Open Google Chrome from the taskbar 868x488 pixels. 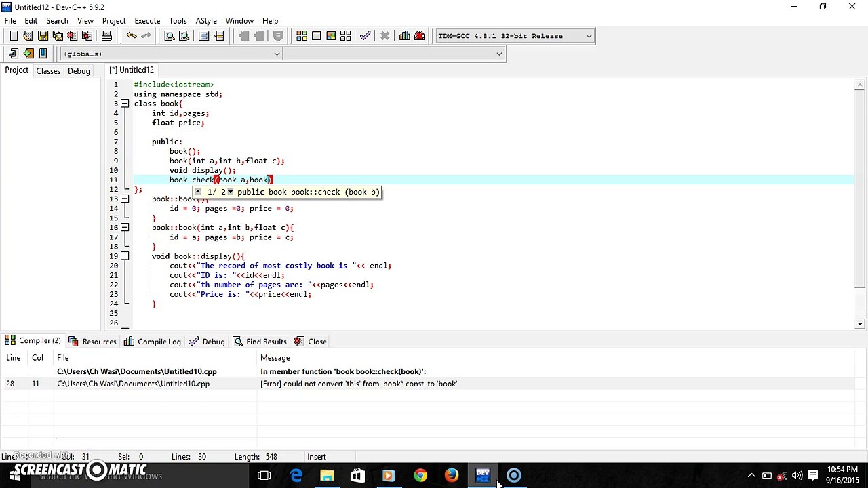pyautogui.click(x=420, y=475)
